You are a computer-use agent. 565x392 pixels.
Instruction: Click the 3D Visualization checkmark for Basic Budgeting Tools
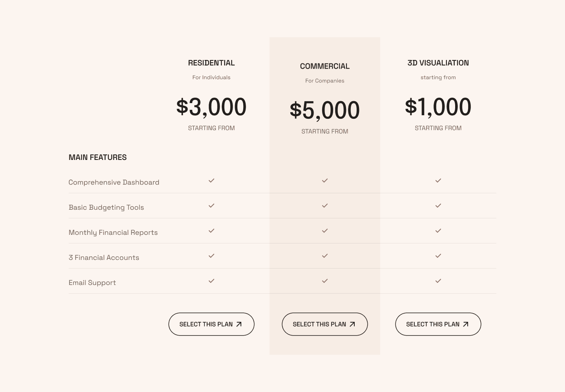tap(438, 205)
